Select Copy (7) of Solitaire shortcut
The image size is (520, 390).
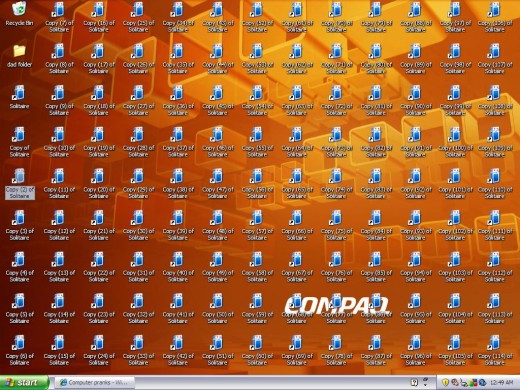click(x=59, y=17)
